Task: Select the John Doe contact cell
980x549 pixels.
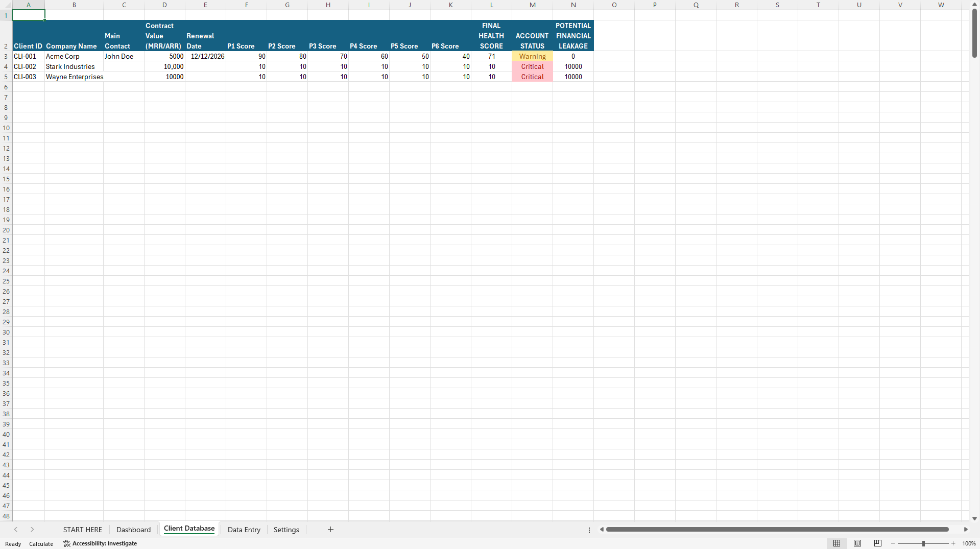Action: click(x=124, y=56)
